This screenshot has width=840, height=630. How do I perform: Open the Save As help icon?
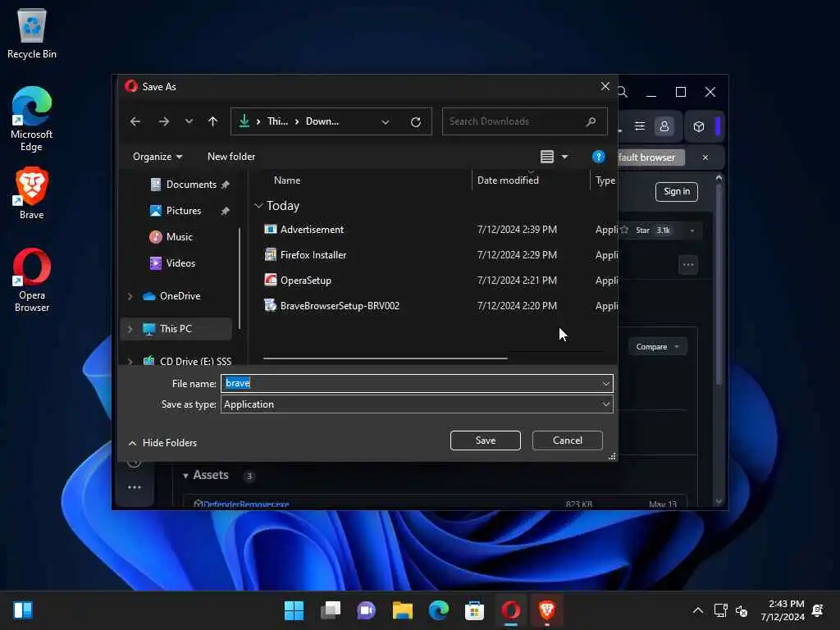(598, 157)
